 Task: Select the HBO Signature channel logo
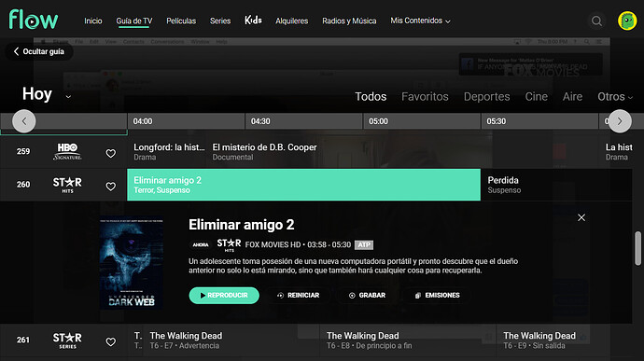click(x=67, y=151)
